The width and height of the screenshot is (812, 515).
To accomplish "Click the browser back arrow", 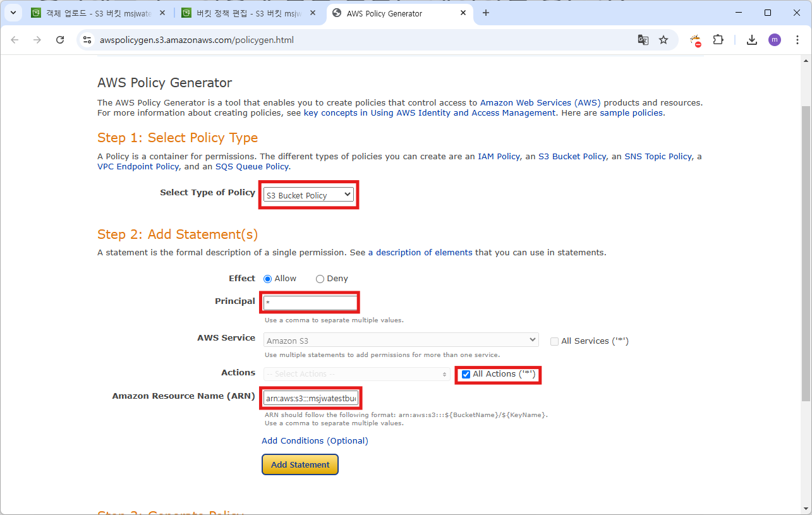I will pos(15,40).
